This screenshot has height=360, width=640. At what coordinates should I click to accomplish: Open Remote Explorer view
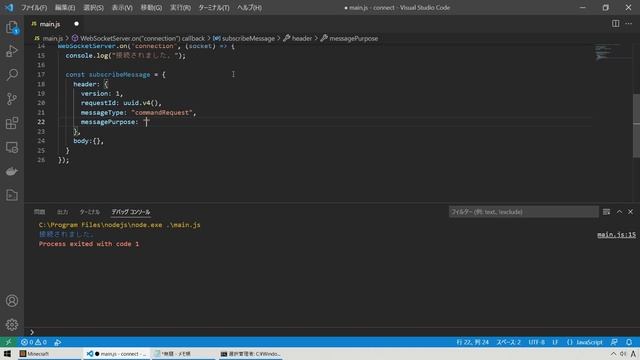[x=12, y=147]
